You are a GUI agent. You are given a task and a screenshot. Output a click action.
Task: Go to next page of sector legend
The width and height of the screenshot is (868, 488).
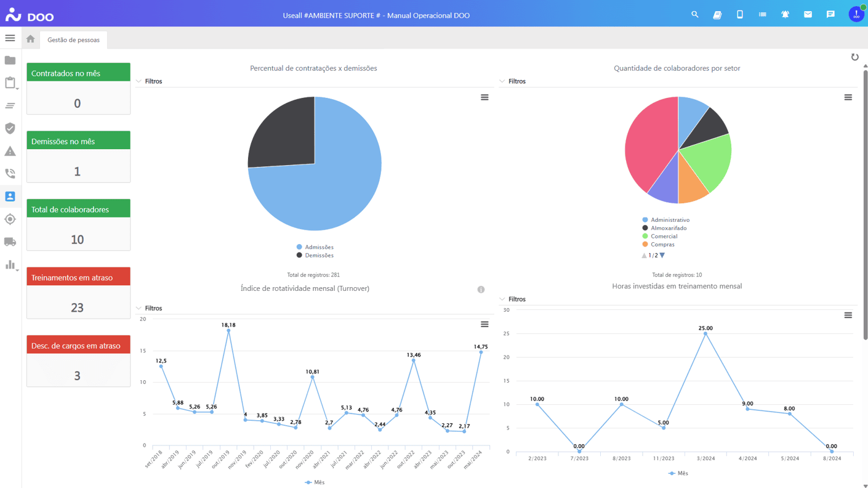662,255
